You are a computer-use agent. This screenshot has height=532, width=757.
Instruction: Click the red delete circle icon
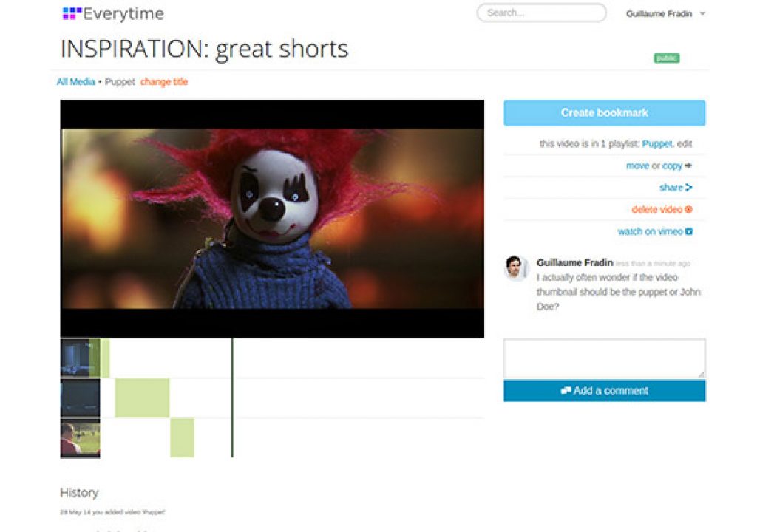[688, 209]
